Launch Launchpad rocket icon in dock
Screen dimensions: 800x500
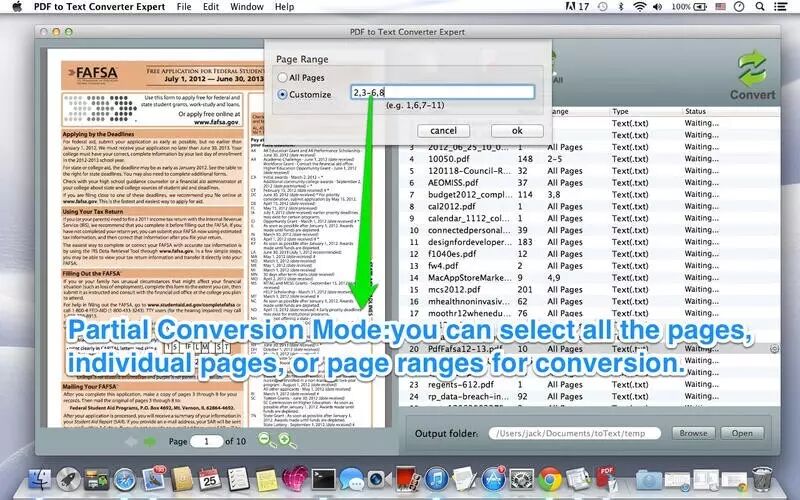point(68,480)
